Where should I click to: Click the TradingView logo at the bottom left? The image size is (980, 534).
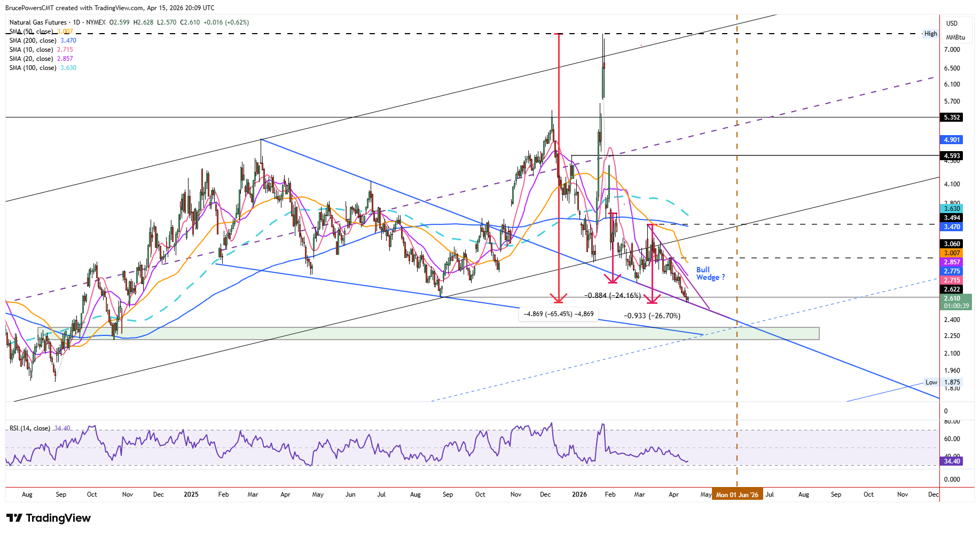49,518
